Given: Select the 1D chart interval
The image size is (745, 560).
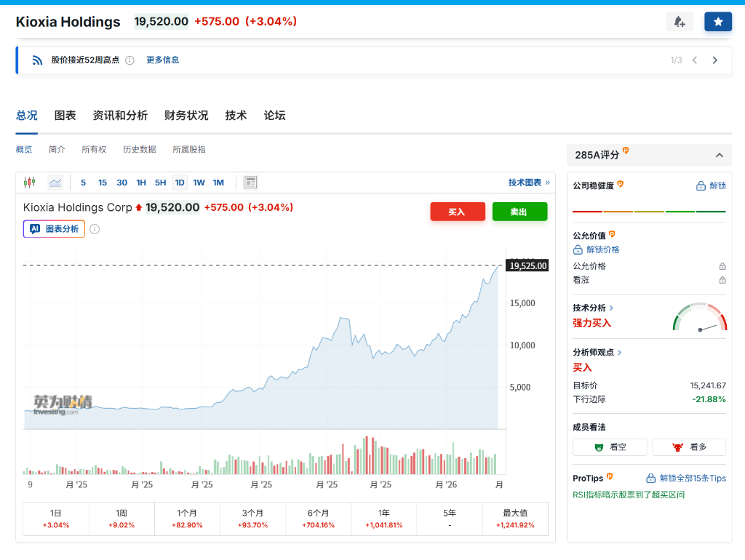Looking at the screenshot, I should tap(180, 183).
